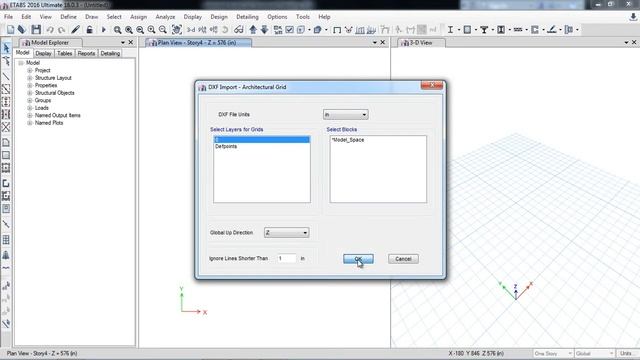Click the Model Explorer panel icon
This screenshot has height=360, width=640.
[x=26, y=42]
